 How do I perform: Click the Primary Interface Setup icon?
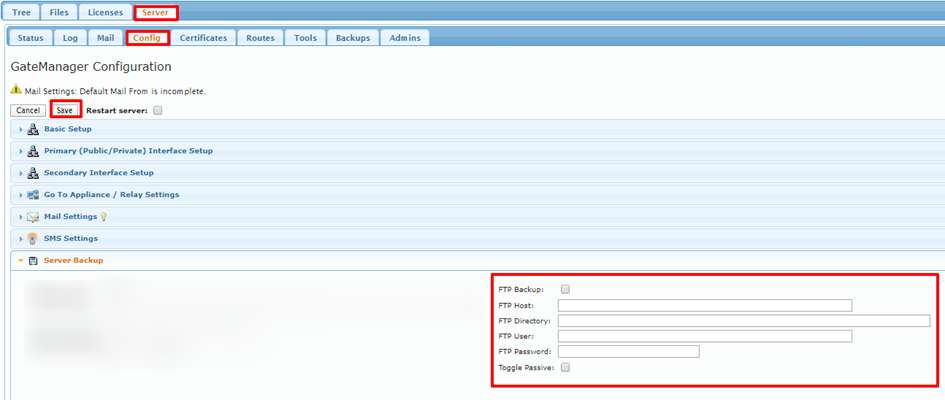pos(33,151)
